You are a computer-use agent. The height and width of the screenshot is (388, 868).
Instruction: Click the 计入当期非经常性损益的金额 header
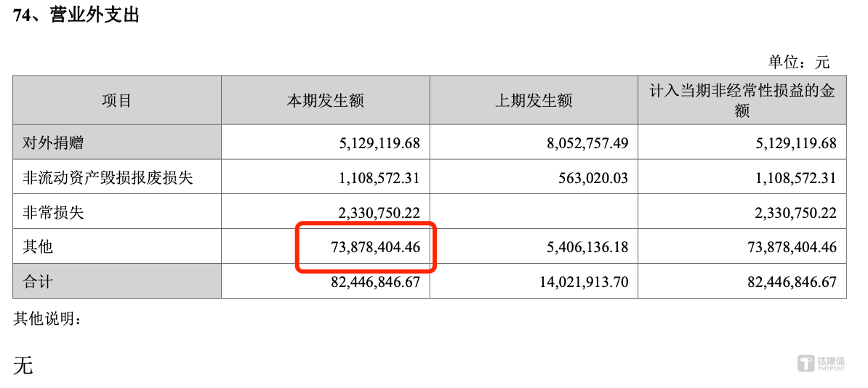pyautogui.click(x=742, y=100)
